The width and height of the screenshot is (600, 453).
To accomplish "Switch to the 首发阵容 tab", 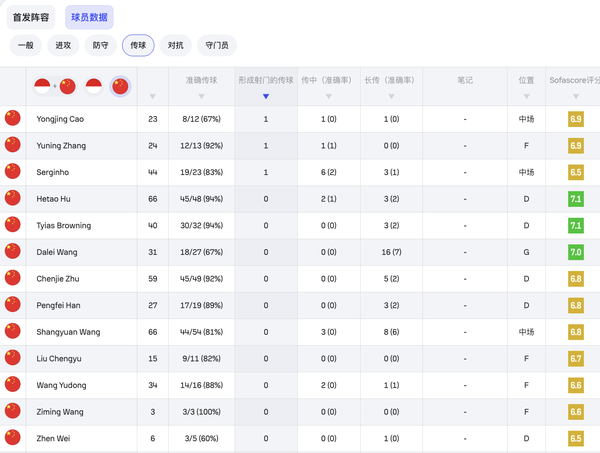I will (31, 17).
